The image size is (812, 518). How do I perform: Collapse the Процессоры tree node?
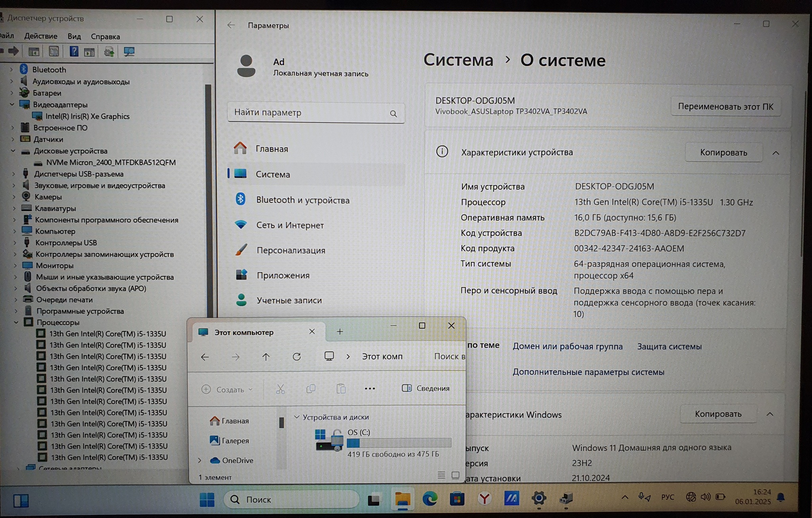[16, 322]
